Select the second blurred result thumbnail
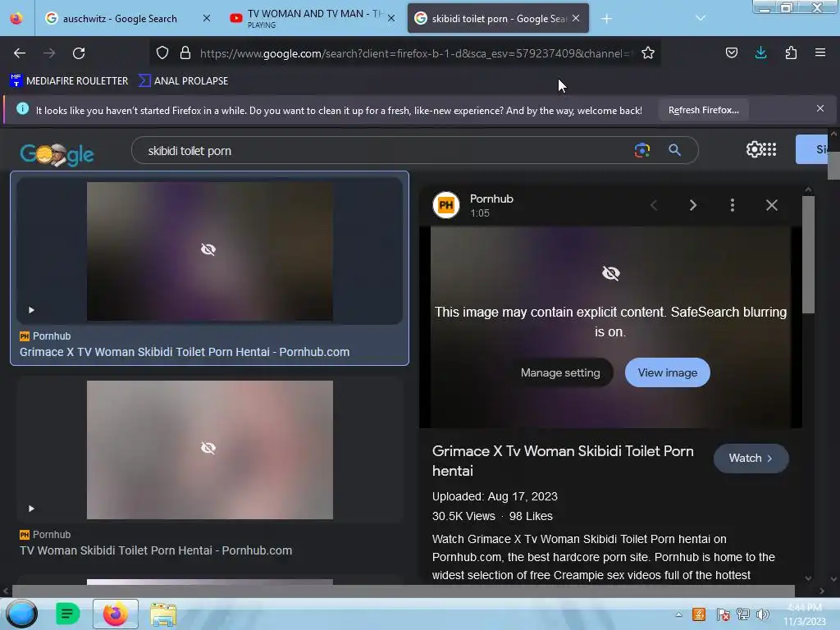The height and width of the screenshot is (630, 840). tap(209, 450)
